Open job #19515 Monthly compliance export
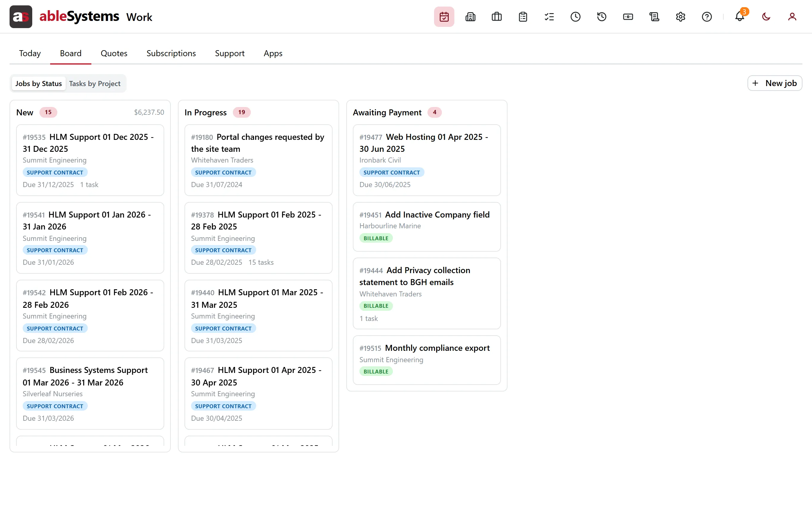The width and height of the screenshot is (812, 508). pyautogui.click(x=427, y=360)
